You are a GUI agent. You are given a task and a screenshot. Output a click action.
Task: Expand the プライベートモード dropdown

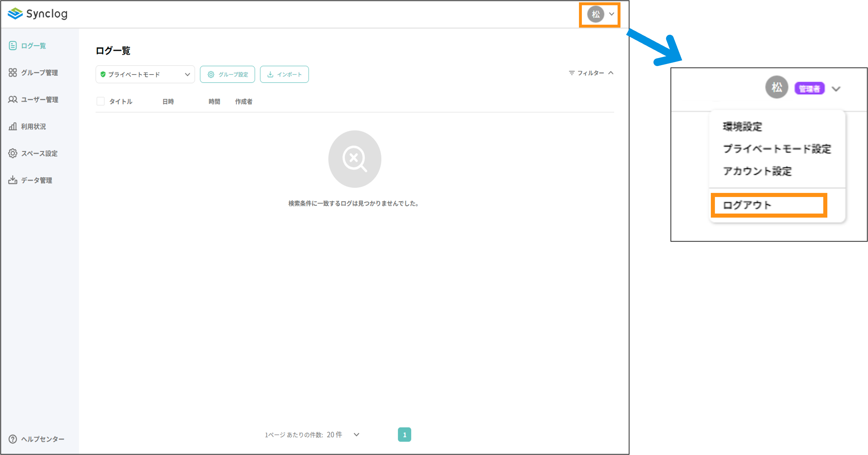click(x=145, y=74)
